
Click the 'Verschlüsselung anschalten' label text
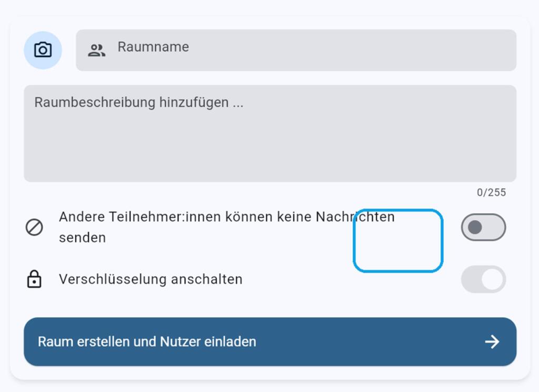(x=151, y=279)
